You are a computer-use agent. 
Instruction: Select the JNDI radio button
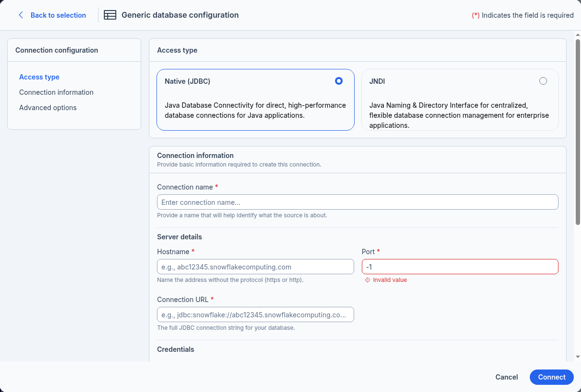pos(543,81)
